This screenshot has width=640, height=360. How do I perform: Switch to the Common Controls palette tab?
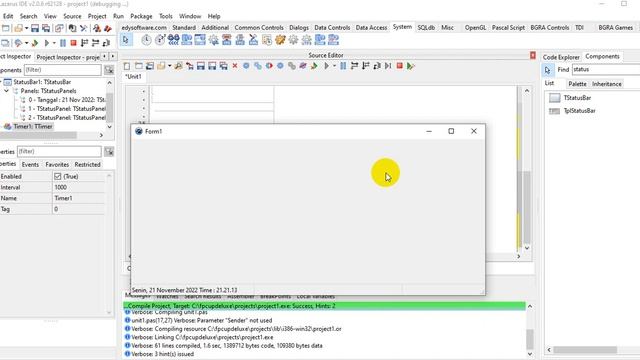(x=259, y=28)
